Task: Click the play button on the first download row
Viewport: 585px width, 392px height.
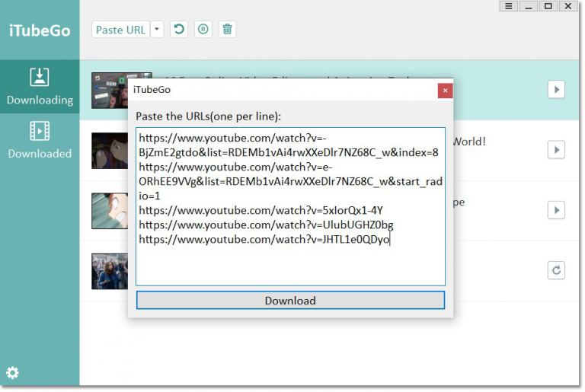Action: pos(556,90)
